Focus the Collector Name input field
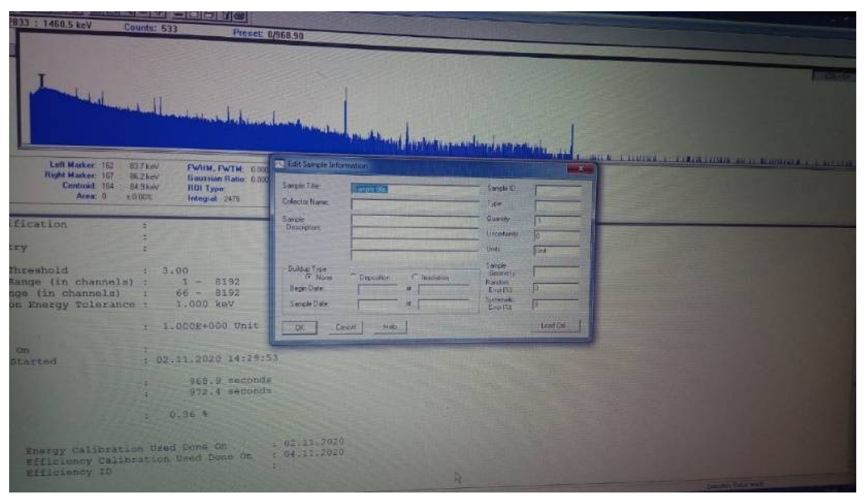 pos(415,205)
